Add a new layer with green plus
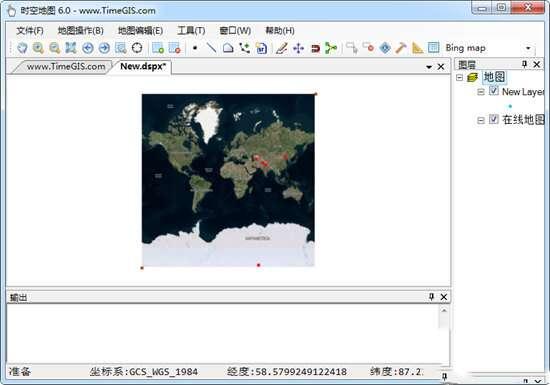 [158, 48]
